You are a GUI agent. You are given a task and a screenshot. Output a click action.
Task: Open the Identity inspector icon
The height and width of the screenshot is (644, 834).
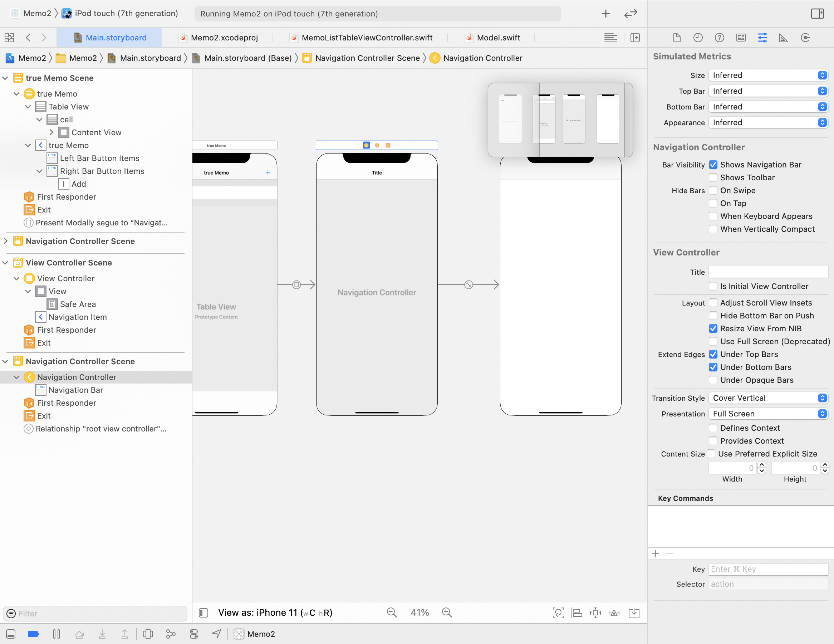coord(740,38)
